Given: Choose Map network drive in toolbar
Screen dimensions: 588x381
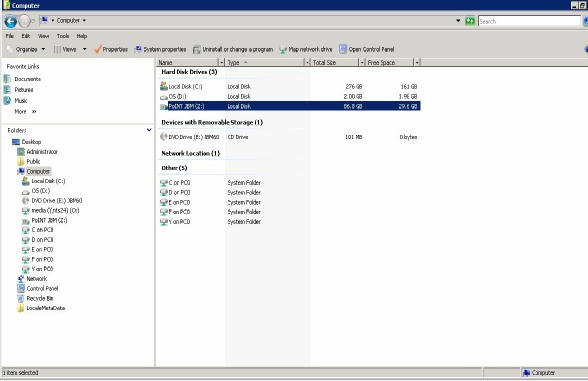Looking at the screenshot, I should [x=306, y=49].
